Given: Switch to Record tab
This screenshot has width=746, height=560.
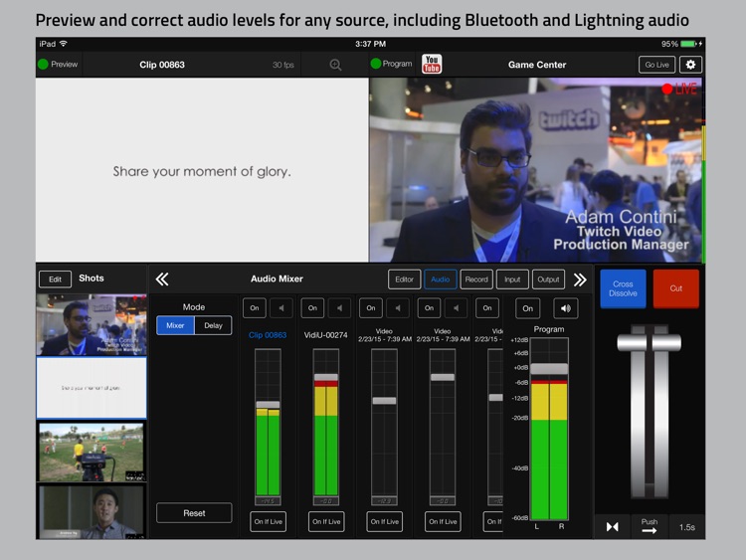Looking at the screenshot, I should coord(476,280).
